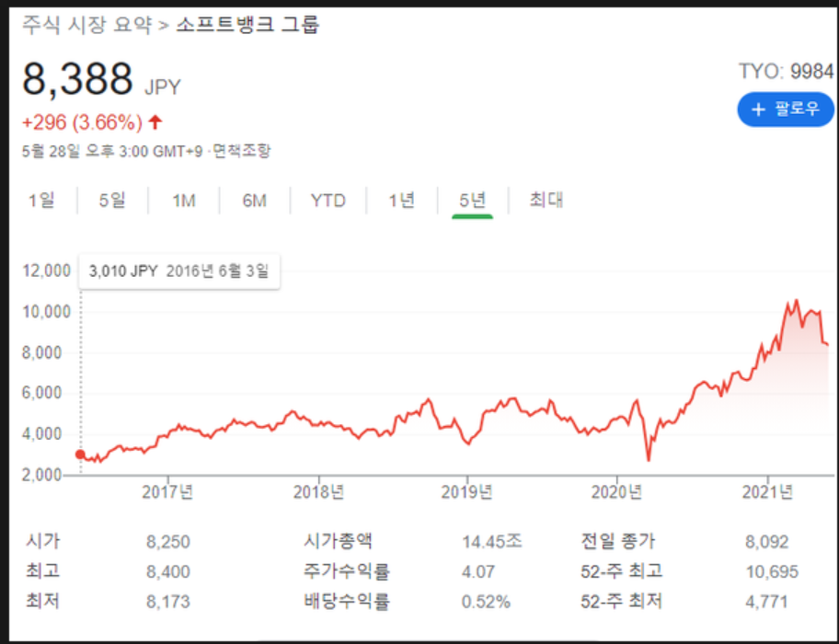Click the 시가 value 8,250
The width and height of the screenshot is (839, 644).
168,542
